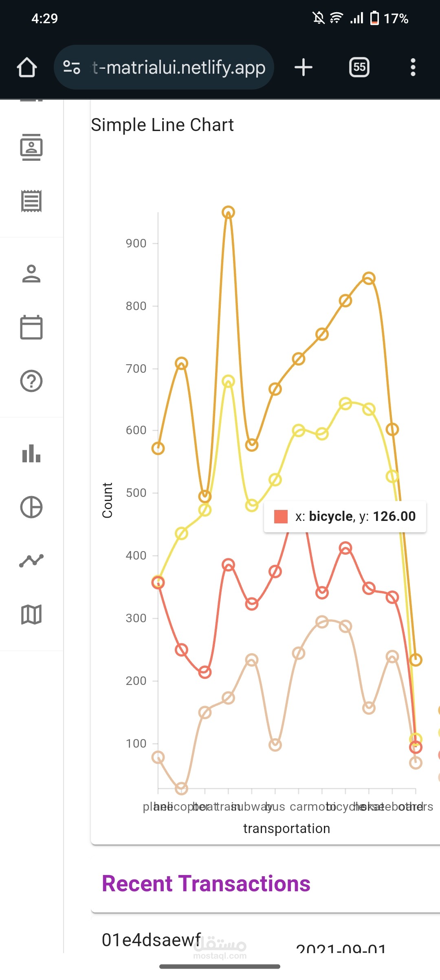The width and height of the screenshot is (440, 980).
Task: Open the bar chart sidebar icon
Action: (x=31, y=453)
